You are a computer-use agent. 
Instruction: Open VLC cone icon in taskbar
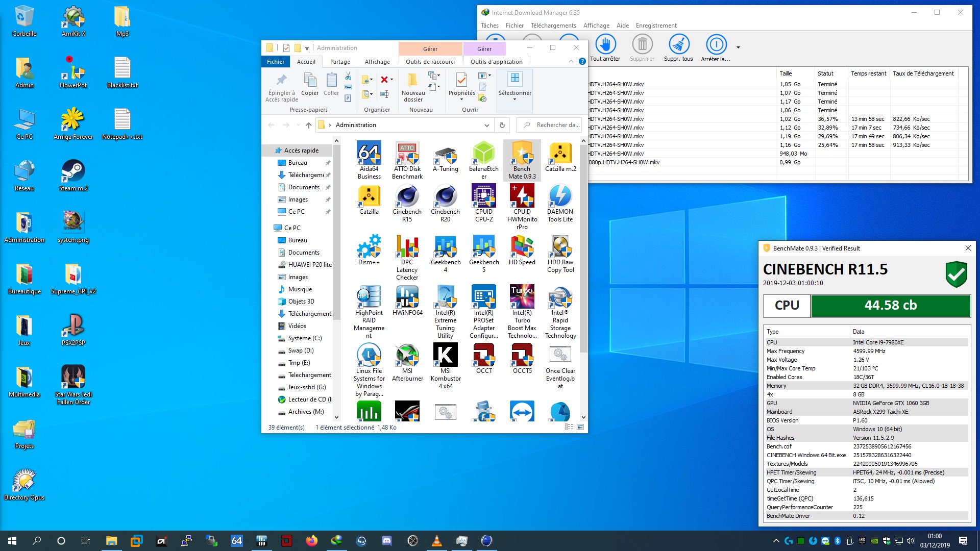click(437, 541)
